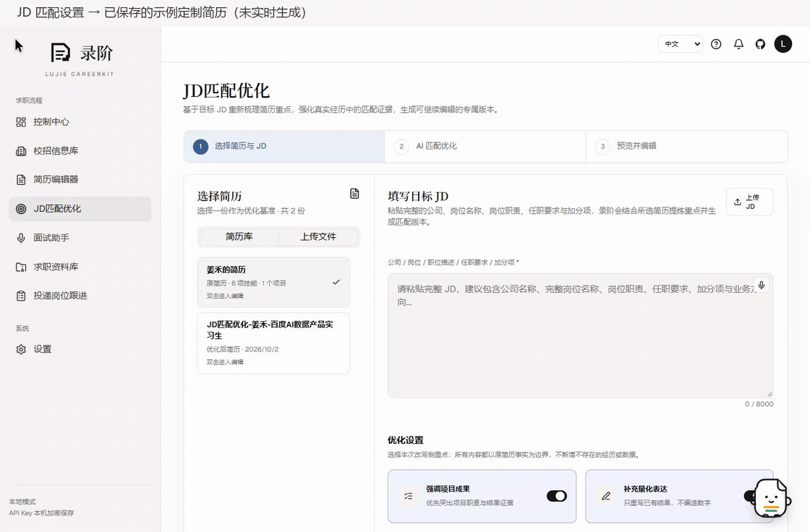Image resolution: width=810 pixels, height=532 pixels.
Task: Click the help question mark icon
Action: [716, 44]
